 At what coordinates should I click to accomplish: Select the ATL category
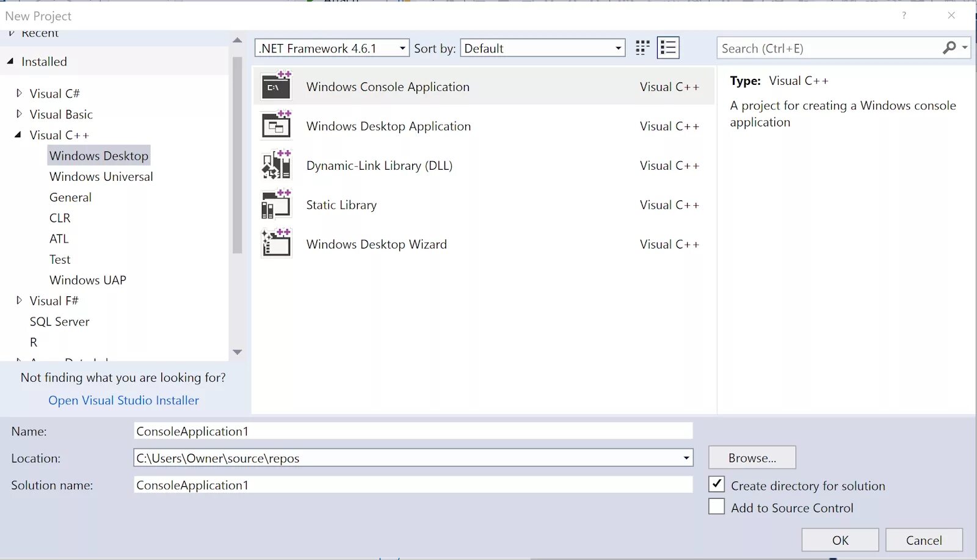tap(59, 239)
